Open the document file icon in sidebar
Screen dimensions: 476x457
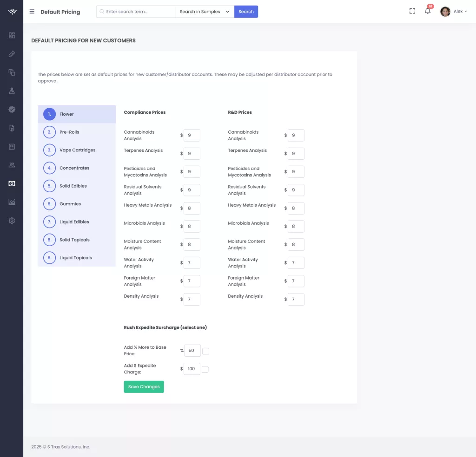click(x=12, y=128)
